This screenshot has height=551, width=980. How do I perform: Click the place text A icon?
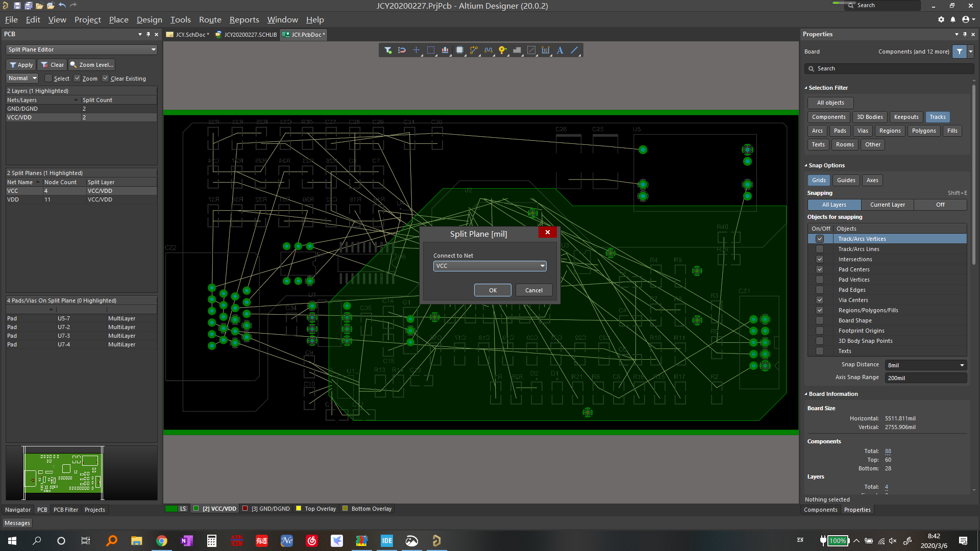[x=560, y=50]
